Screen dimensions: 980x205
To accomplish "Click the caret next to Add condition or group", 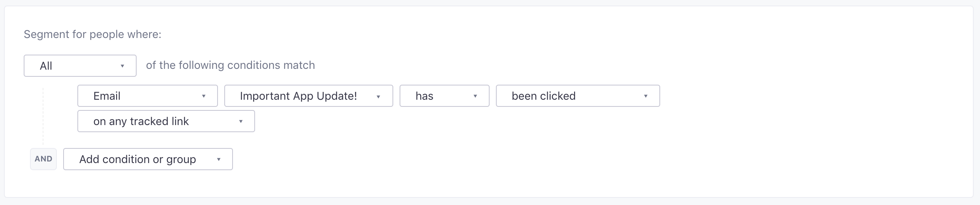I will [219, 159].
